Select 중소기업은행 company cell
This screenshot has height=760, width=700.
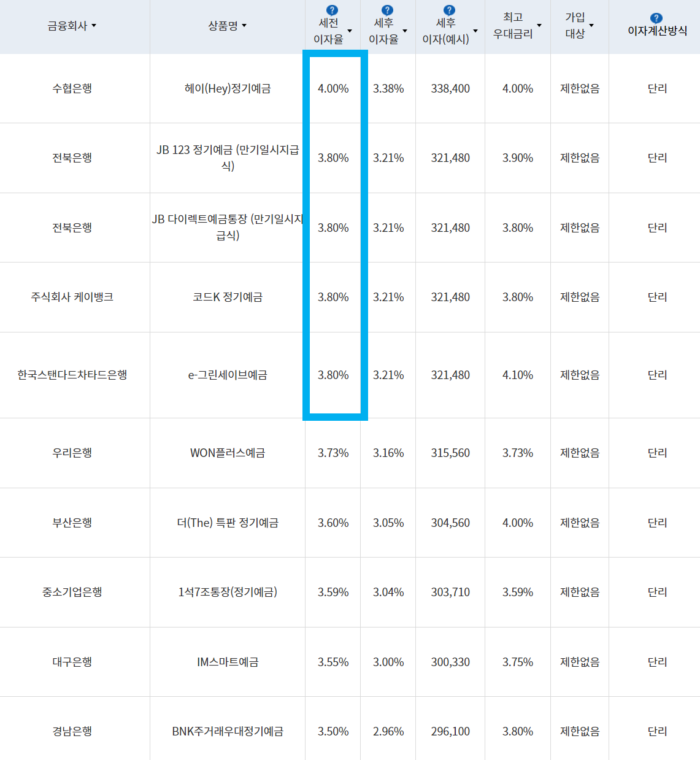(x=72, y=592)
